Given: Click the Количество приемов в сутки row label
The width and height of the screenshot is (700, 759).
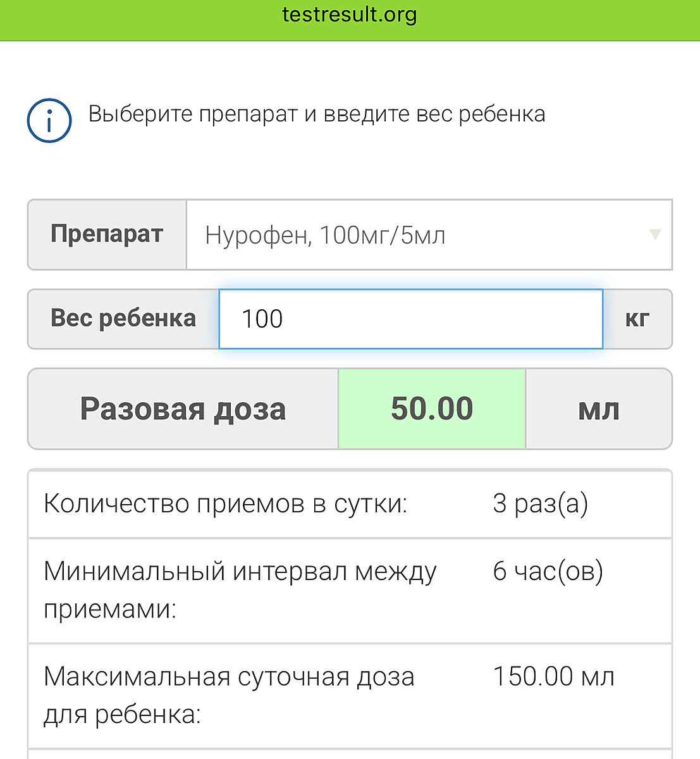Looking at the screenshot, I should pyautogui.click(x=226, y=504).
